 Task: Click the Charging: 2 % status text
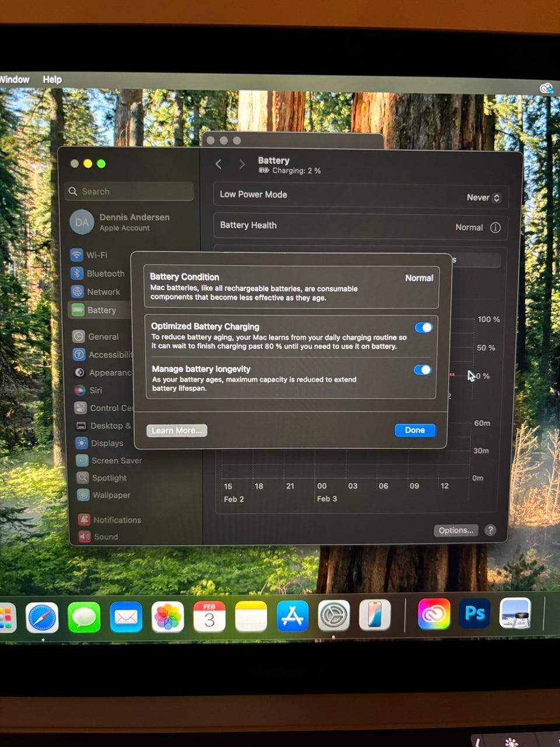(296, 171)
